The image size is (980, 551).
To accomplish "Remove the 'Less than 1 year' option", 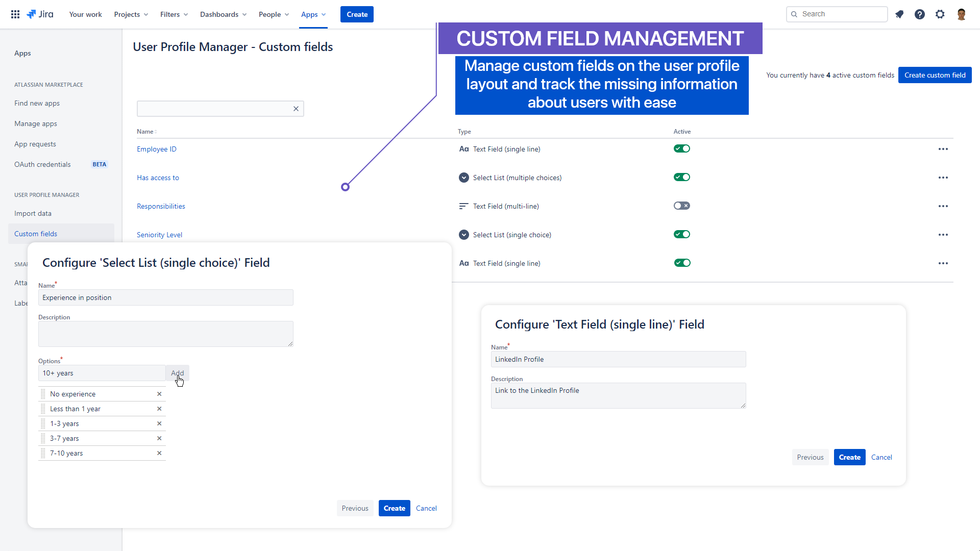I will pos(159,409).
